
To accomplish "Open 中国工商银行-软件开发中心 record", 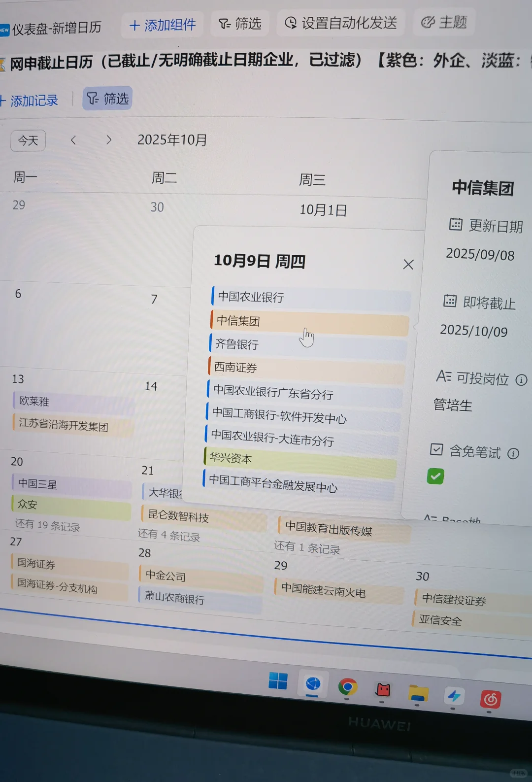I will coord(303,416).
